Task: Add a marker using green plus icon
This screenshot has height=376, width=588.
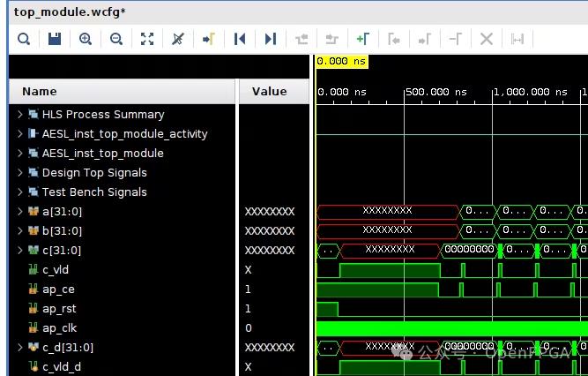Action: (362, 39)
